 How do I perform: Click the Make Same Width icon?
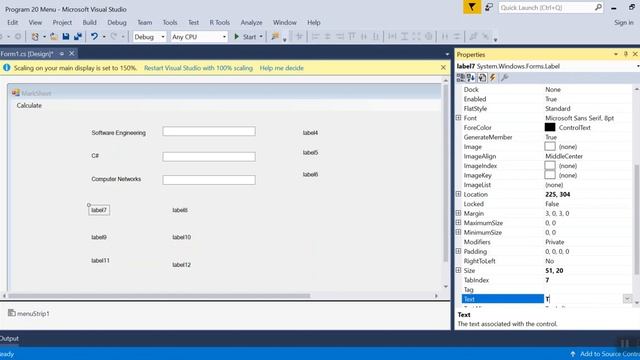(x=392, y=37)
